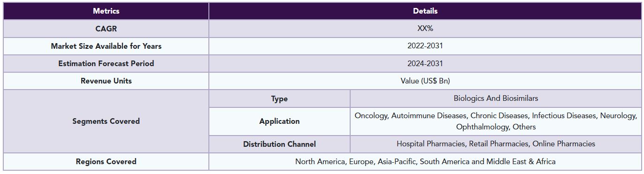644x174 pixels.
Task: Click Biologics And Biosimilars cell
Action: click(x=496, y=98)
